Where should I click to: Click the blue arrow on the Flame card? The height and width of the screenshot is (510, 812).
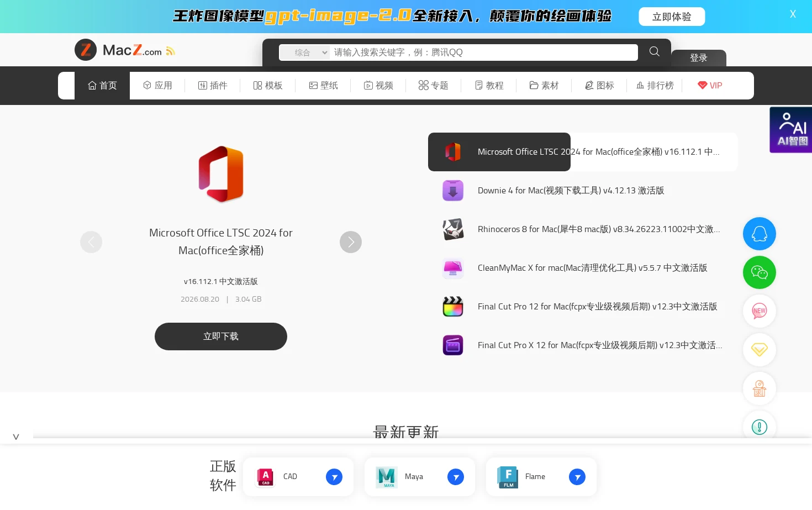click(577, 477)
